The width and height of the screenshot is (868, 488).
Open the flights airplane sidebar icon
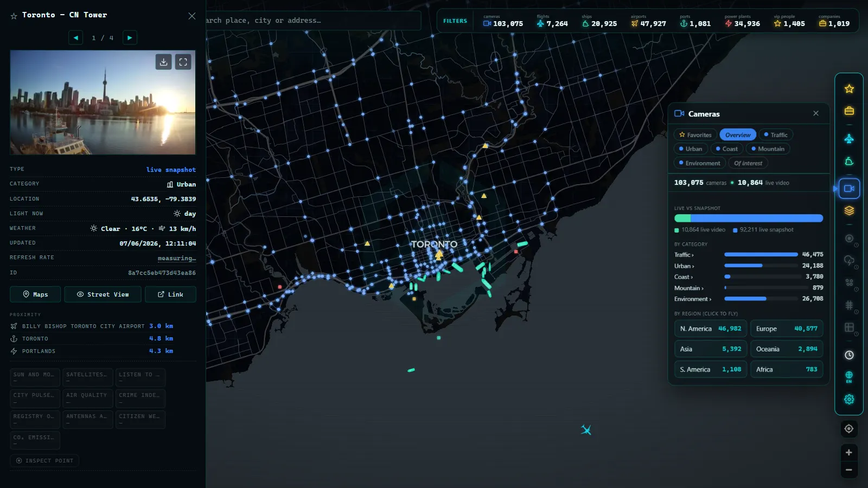pos(849,139)
